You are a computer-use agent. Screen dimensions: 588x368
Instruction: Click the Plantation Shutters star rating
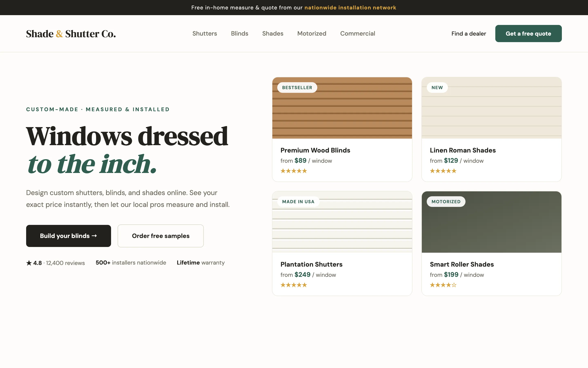tap(294, 285)
